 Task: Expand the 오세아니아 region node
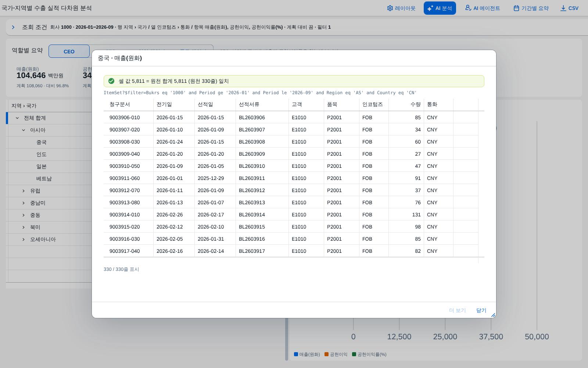pyautogui.click(x=24, y=240)
